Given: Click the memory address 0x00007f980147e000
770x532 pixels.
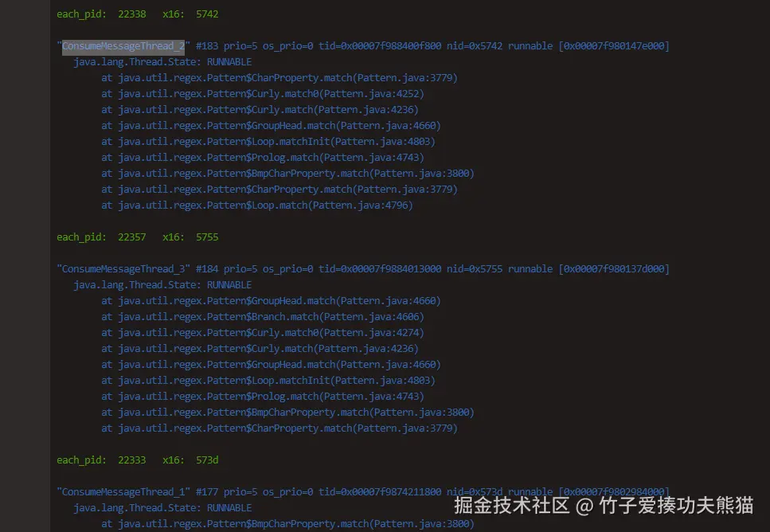Looking at the screenshot, I should [x=613, y=45].
